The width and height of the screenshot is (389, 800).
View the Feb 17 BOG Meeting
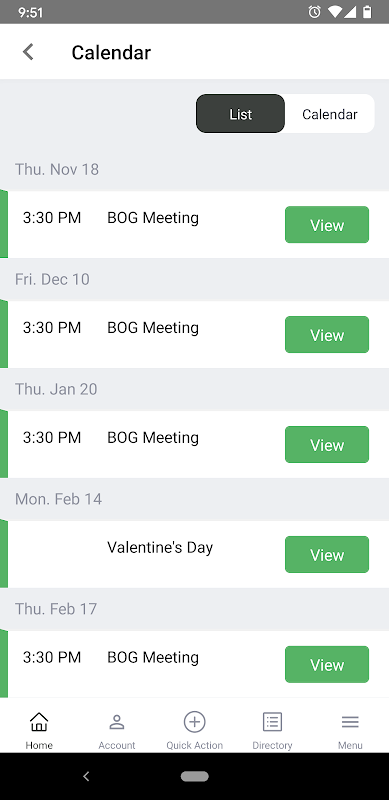click(x=327, y=665)
